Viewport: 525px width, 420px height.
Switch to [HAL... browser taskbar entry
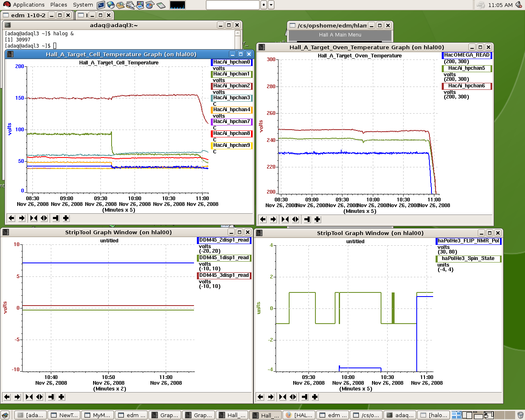[x=299, y=415]
